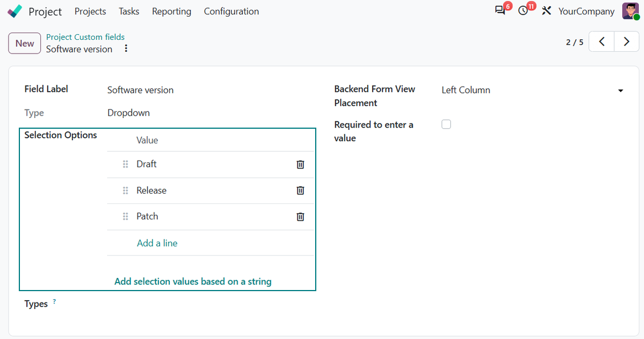Go back to Project Custom fields
Screen dimensions: 644x339
coord(85,37)
